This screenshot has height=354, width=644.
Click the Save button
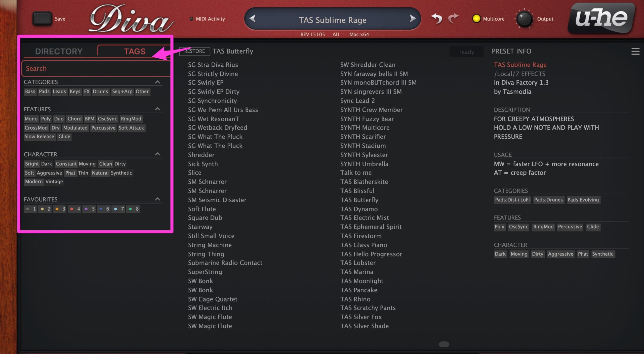[x=42, y=19]
